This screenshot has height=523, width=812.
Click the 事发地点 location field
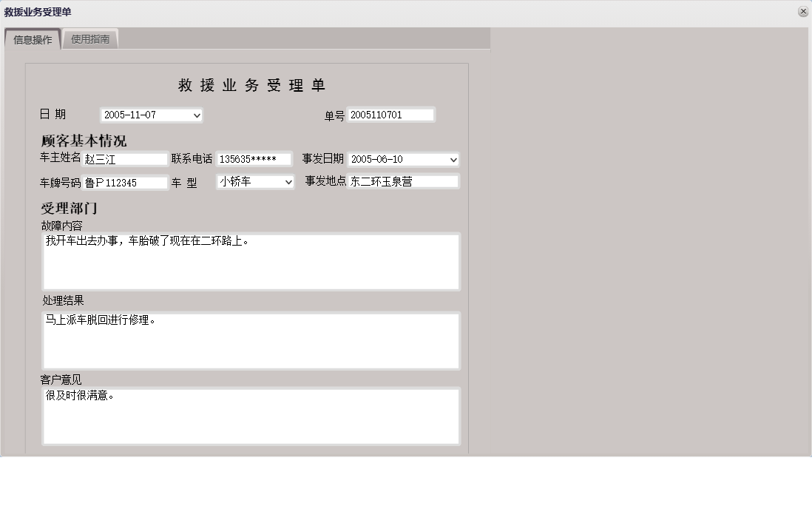pyautogui.click(x=403, y=181)
